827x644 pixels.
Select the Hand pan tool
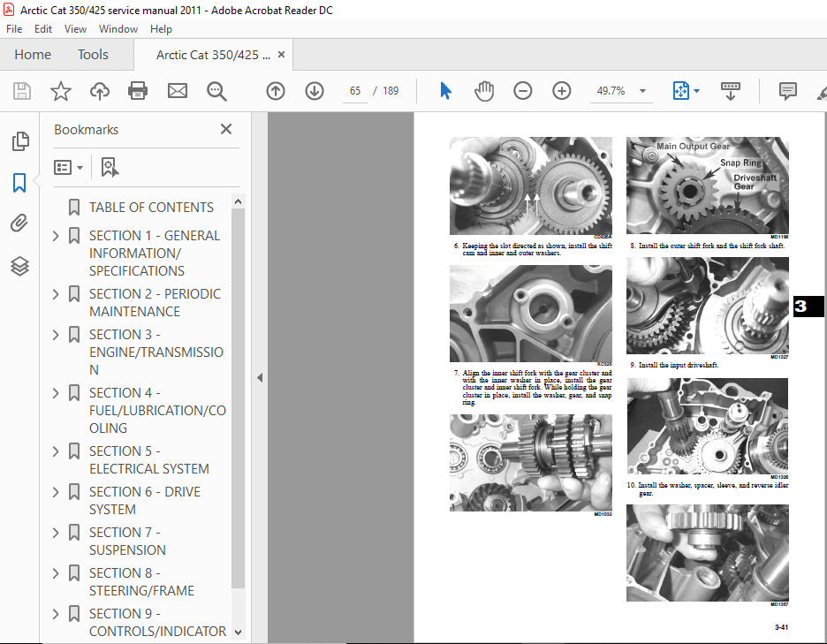coord(483,91)
